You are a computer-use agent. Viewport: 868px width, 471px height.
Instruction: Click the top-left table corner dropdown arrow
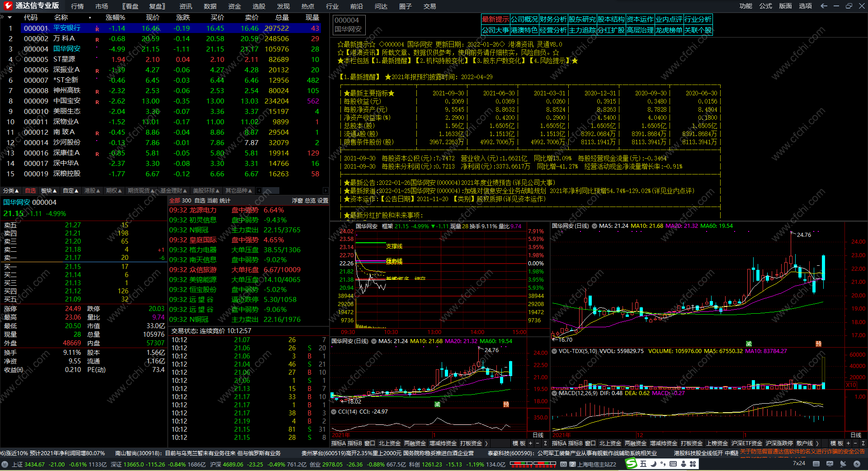click(9, 17)
